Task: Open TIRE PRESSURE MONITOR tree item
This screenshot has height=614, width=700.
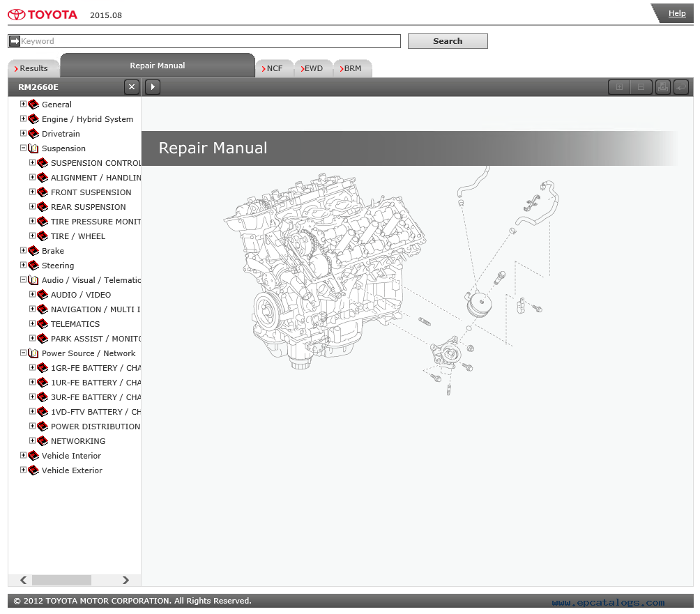Action: (x=96, y=222)
